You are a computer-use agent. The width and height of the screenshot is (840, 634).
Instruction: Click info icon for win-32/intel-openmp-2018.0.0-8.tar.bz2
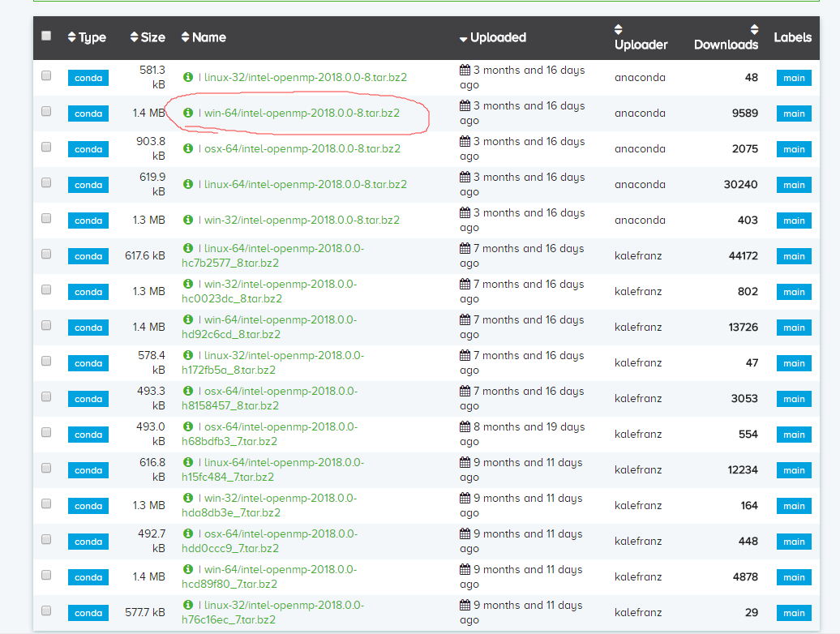pos(188,220)
